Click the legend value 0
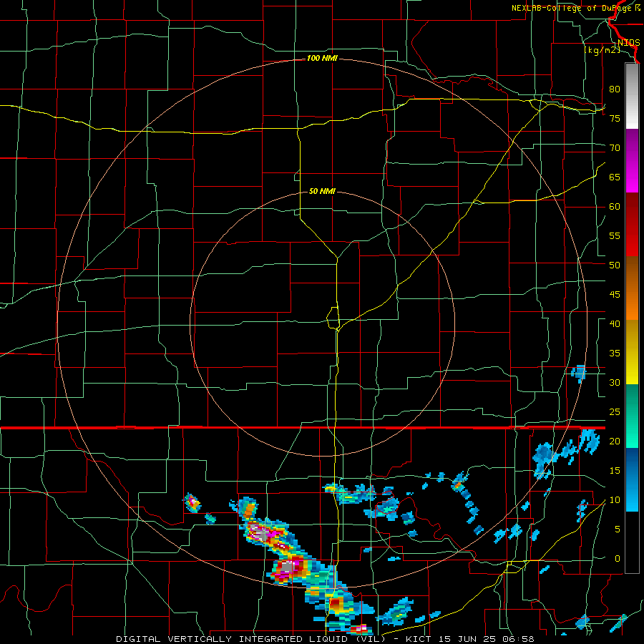 [x=617, y=559]
